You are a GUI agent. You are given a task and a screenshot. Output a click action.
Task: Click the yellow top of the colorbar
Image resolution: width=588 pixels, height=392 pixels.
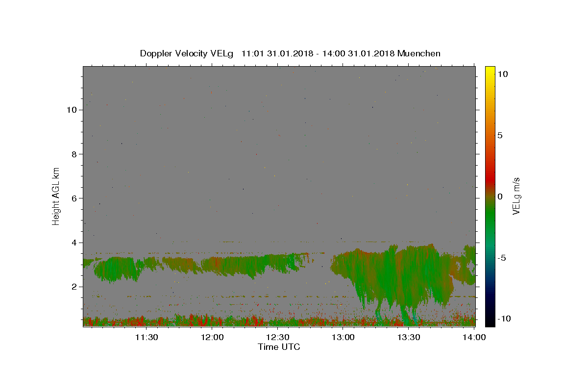pyautogui.click(x=490, y=71)
